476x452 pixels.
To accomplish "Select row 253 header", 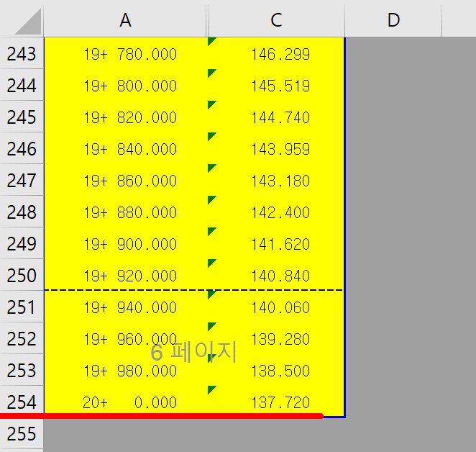I will coord(22,370).
